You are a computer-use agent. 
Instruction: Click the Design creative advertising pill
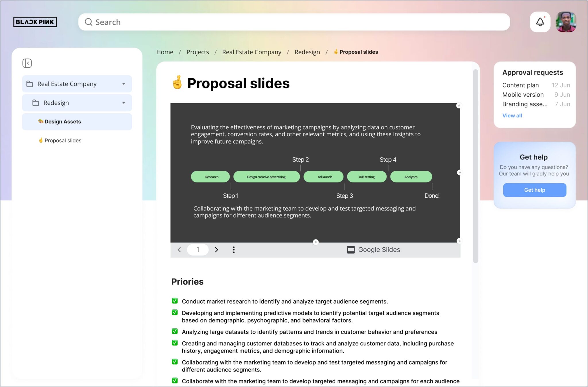[266, 177]
